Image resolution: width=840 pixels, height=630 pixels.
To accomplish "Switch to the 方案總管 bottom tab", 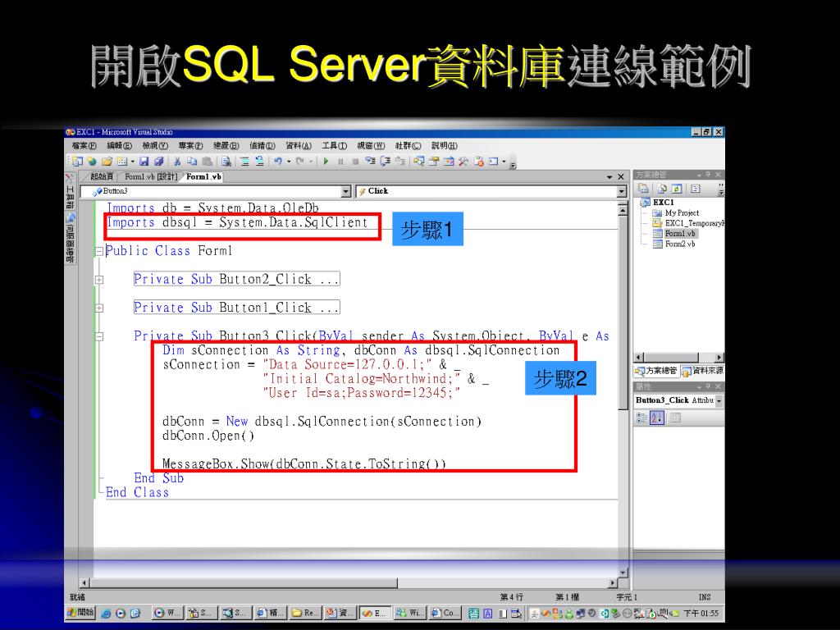I will [x=656, y=371].
